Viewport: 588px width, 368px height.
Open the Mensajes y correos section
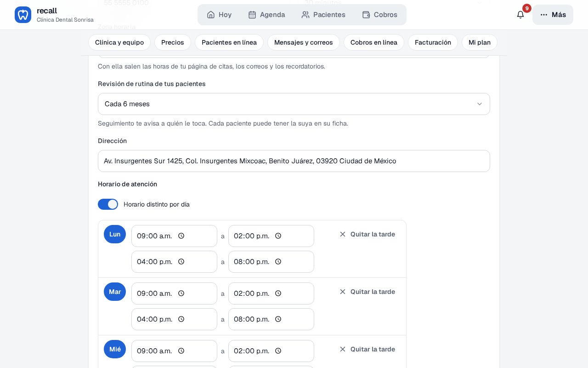[x=304, y=42]
